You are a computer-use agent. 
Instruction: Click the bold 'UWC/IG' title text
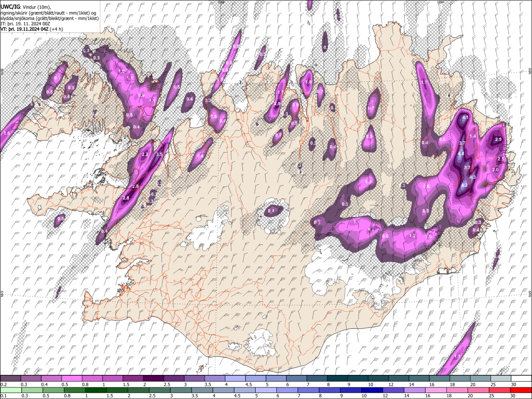(10, 7)
